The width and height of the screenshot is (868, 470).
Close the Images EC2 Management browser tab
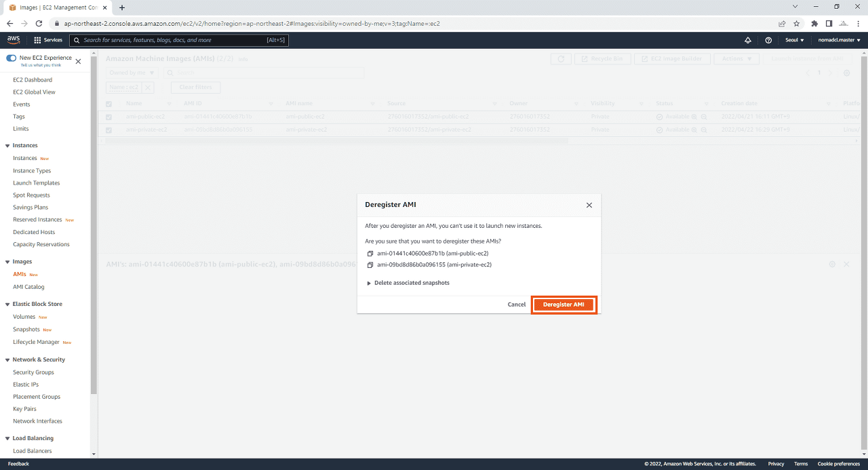(105, 7)
